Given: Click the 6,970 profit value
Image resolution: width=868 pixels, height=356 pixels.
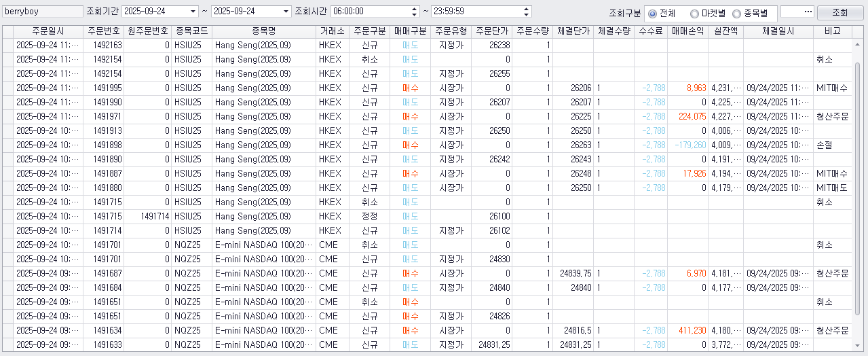Looking at the screenshot, I should (688, 273).
